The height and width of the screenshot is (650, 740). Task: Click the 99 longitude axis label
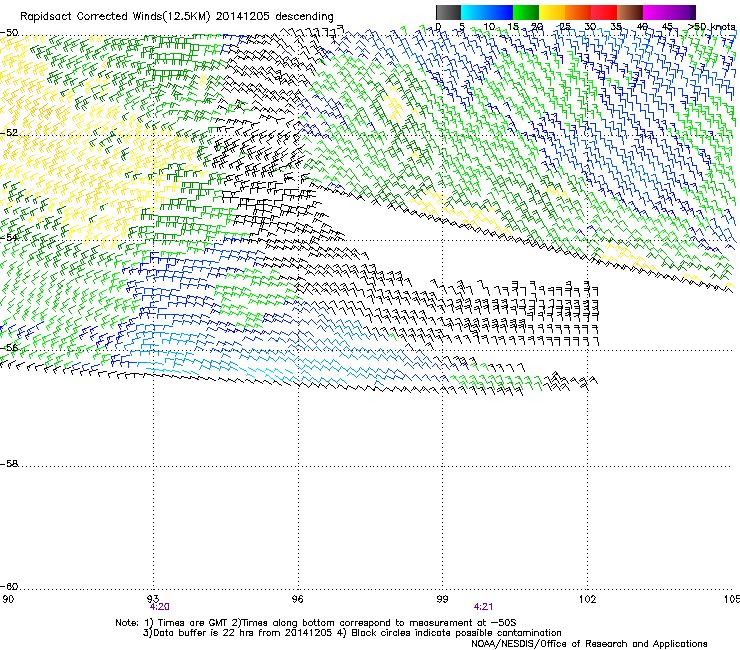pyautogui.click(x=442, y=599)
